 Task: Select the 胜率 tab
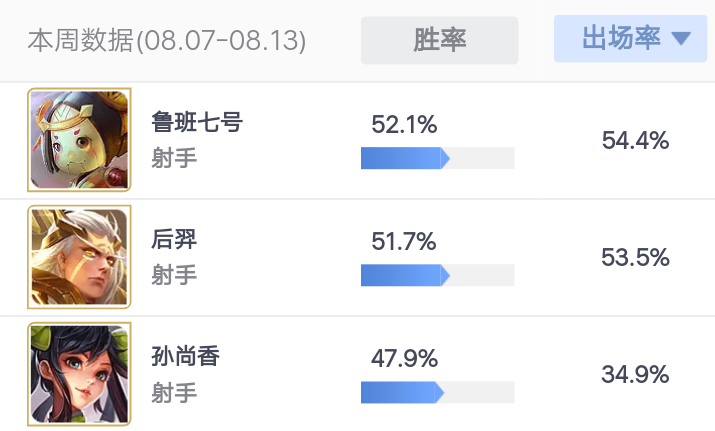[x=439, y=40]
